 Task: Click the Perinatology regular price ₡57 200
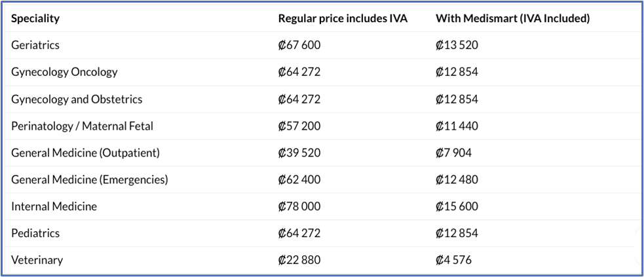[299, 126]
